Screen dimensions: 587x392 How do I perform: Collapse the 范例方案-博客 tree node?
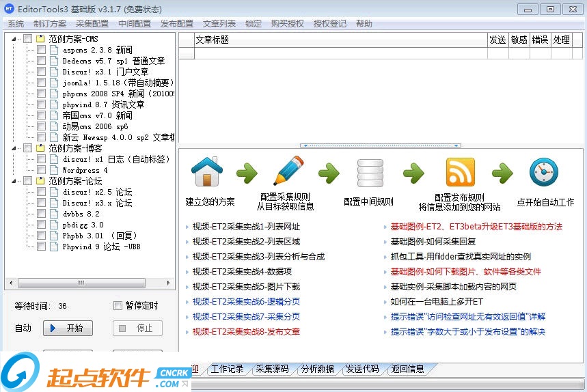tap(14, 148)
